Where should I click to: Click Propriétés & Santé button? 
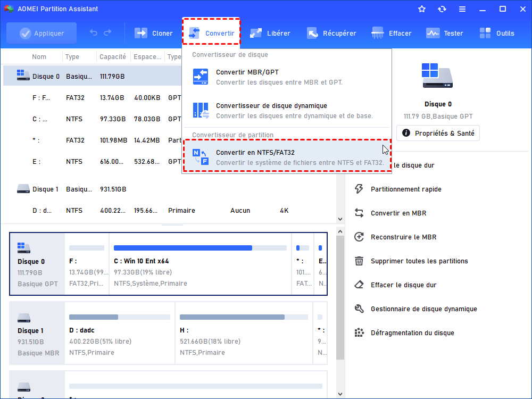point(438,133)
